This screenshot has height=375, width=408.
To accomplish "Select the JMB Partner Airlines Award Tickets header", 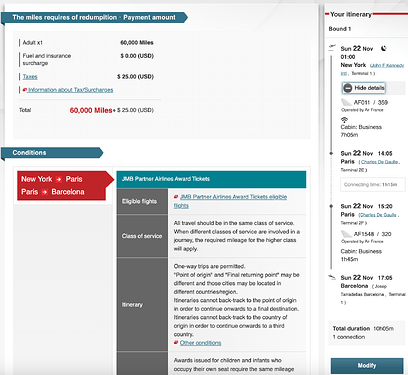I will 211,179.
